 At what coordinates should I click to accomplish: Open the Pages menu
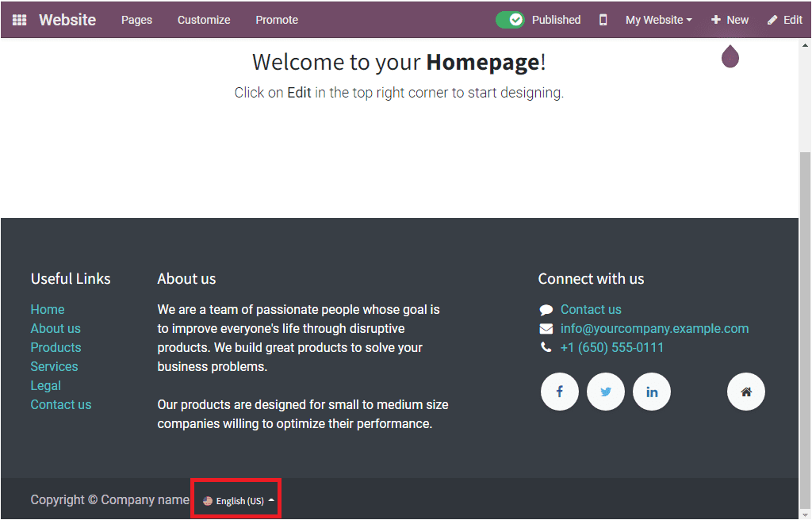tap(136, 19)
